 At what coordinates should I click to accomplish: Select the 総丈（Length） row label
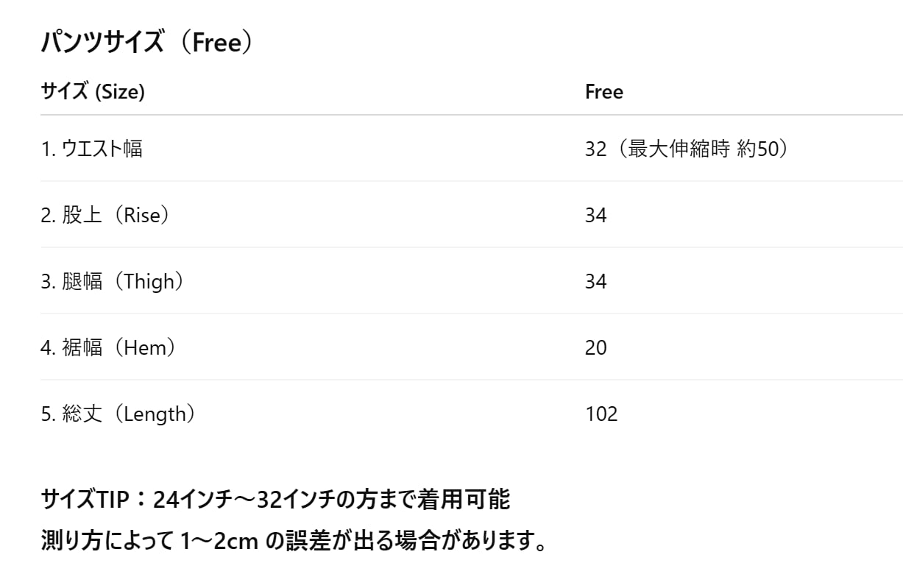click(x=119, y=414)
